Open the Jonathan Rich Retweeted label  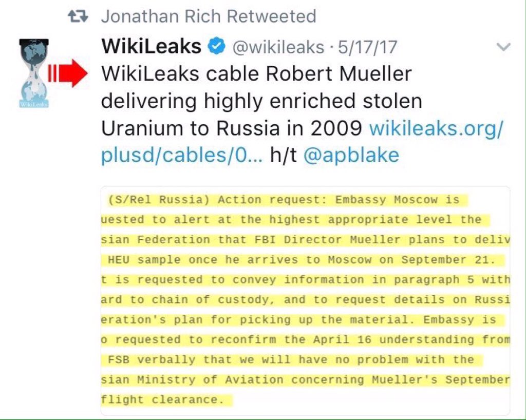coord(208,16)
